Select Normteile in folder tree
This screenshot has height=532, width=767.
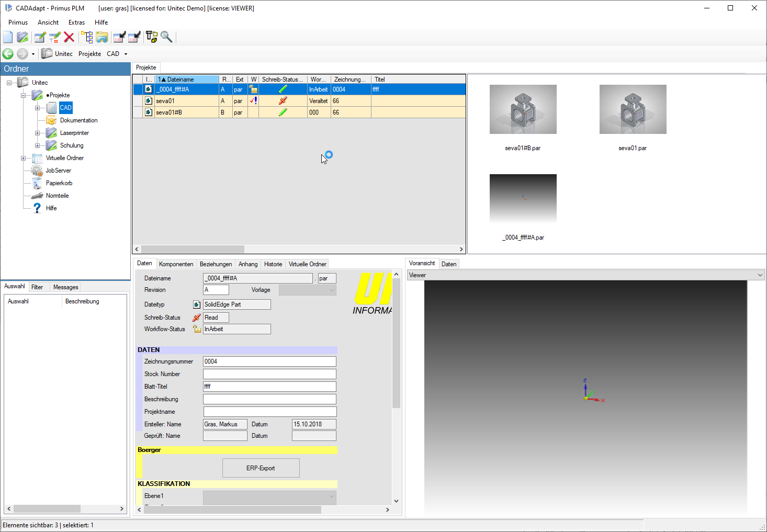[57, 196]
